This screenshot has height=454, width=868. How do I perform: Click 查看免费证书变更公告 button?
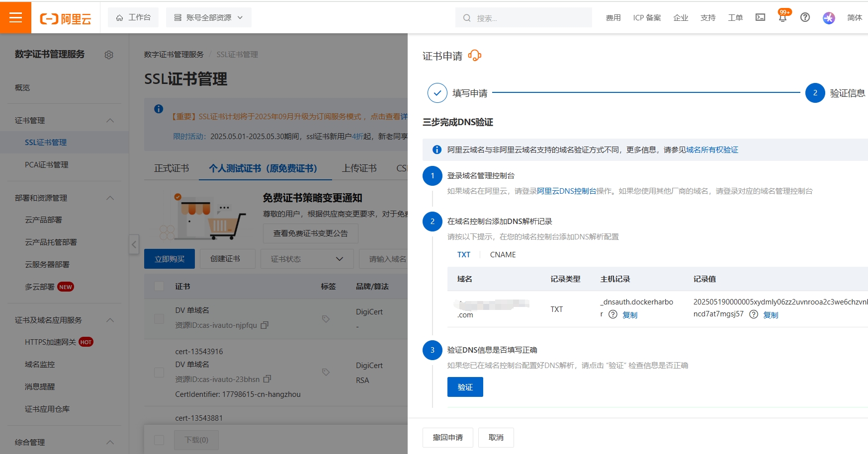(311, 233)
